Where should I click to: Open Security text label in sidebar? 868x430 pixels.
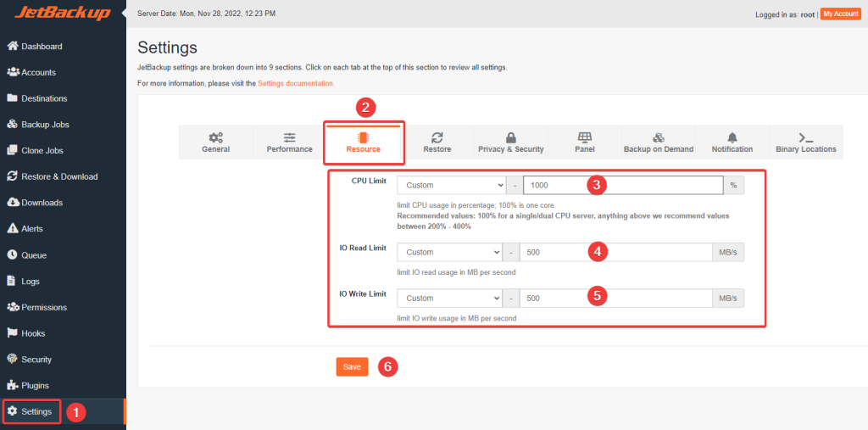[36, 360]
